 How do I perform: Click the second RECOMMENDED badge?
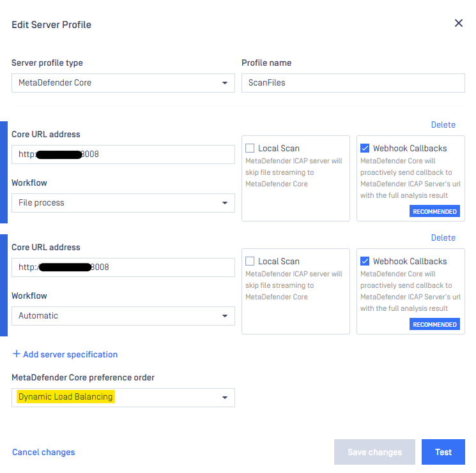434,324
